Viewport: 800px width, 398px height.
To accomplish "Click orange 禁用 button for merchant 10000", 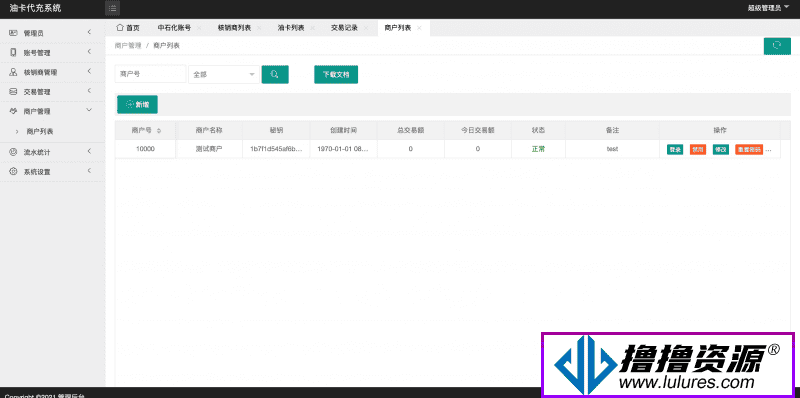I will (x=697, y=150).
